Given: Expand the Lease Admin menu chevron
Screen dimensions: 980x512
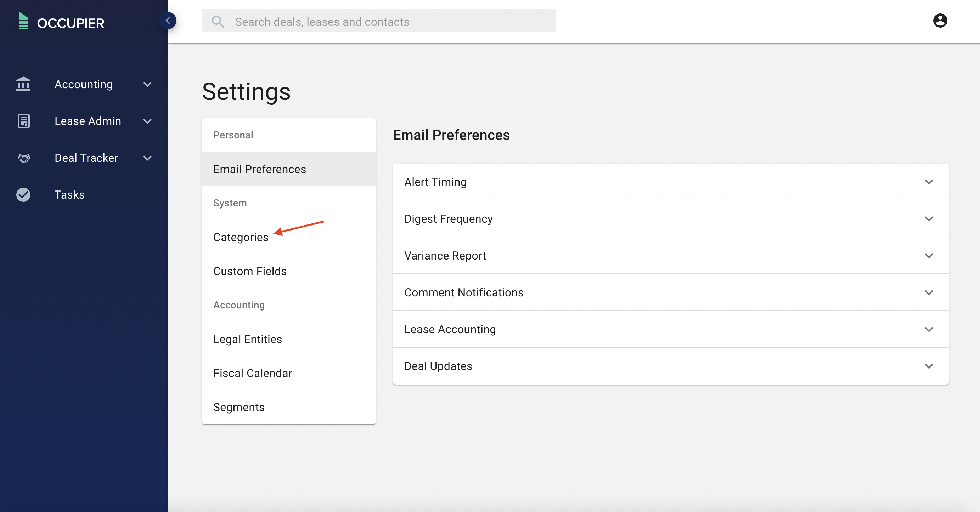Looking at the screenshot, I should coord(148,121).
